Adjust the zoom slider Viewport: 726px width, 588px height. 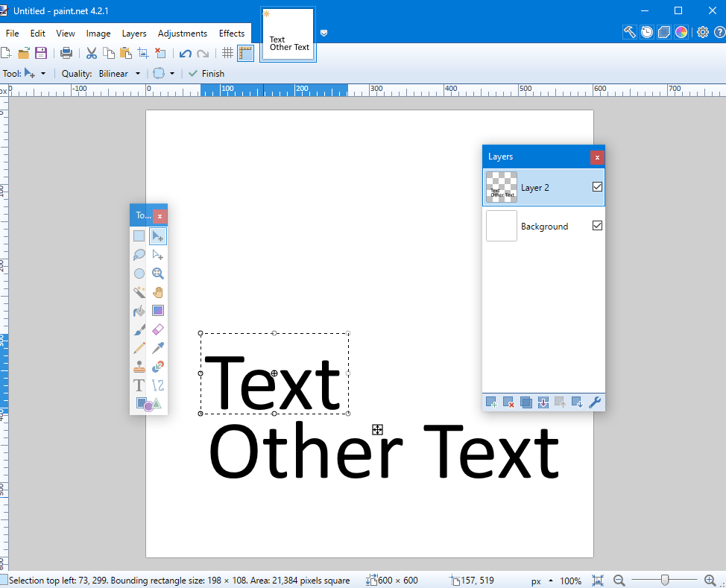664,580
